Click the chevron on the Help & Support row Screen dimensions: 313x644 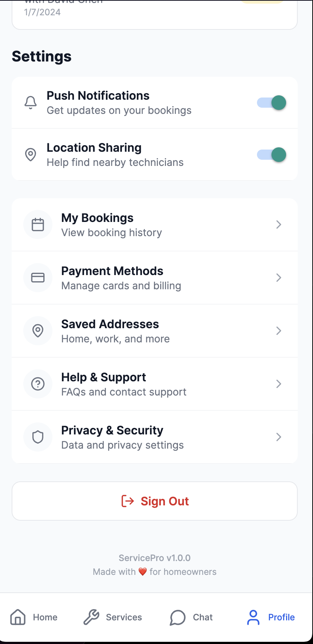coord(278,384)
